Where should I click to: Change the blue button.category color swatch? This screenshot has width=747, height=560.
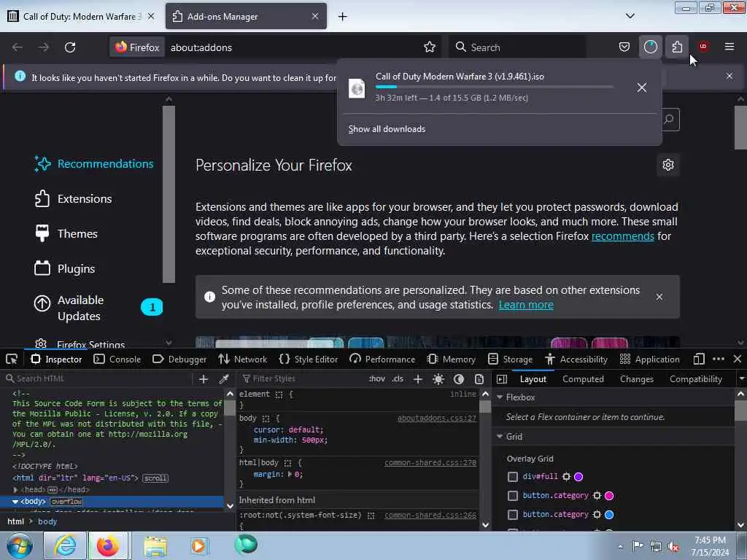[609, 515]
